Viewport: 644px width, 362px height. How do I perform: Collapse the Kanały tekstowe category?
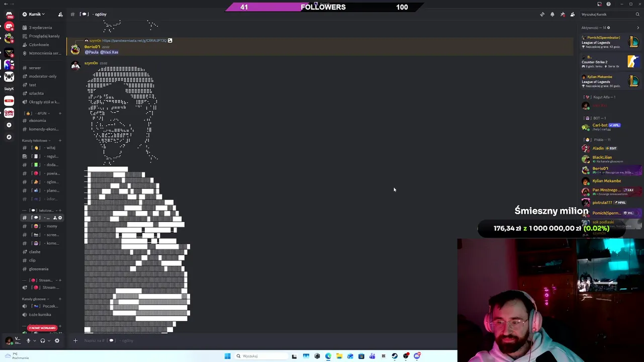pyautogui.click(x=35, y=140)
